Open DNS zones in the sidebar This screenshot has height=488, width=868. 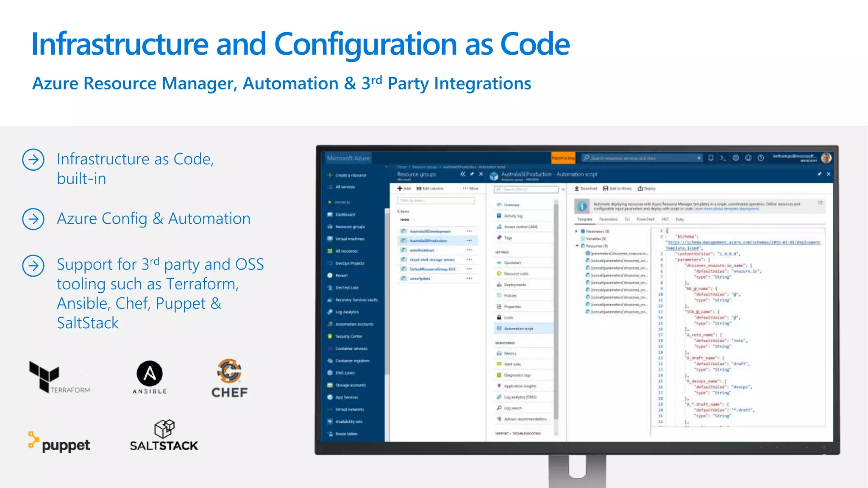(x=342, y=373)
